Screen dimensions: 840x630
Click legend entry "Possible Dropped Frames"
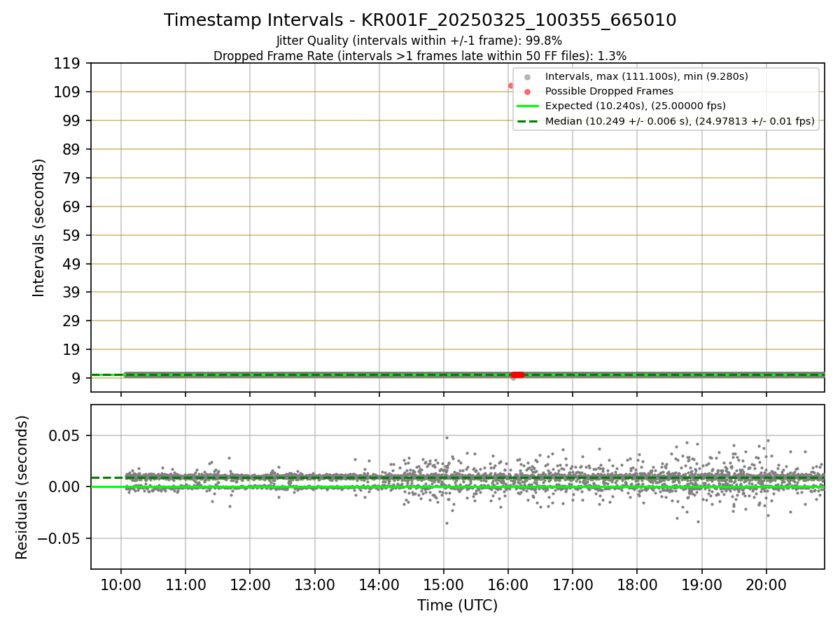[609, 91]
